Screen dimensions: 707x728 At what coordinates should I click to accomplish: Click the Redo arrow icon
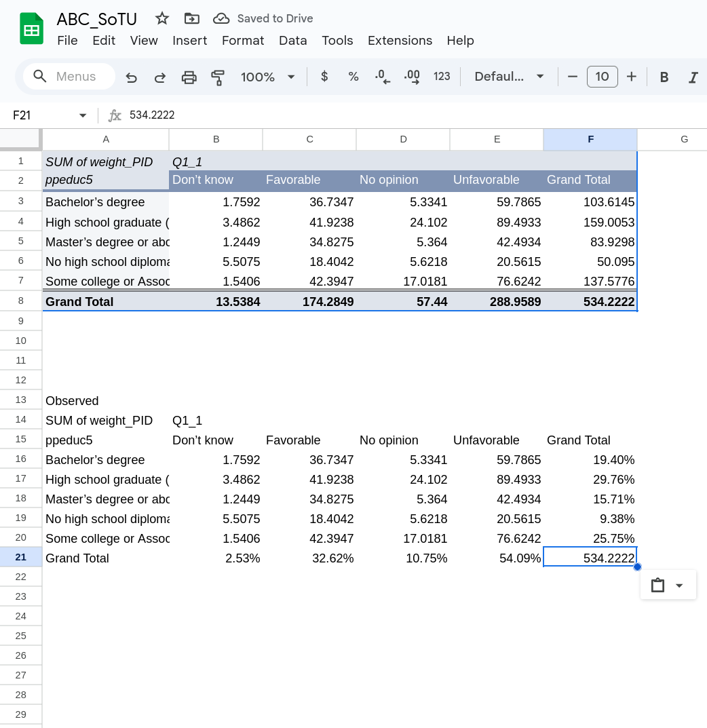tap(160, 77)
